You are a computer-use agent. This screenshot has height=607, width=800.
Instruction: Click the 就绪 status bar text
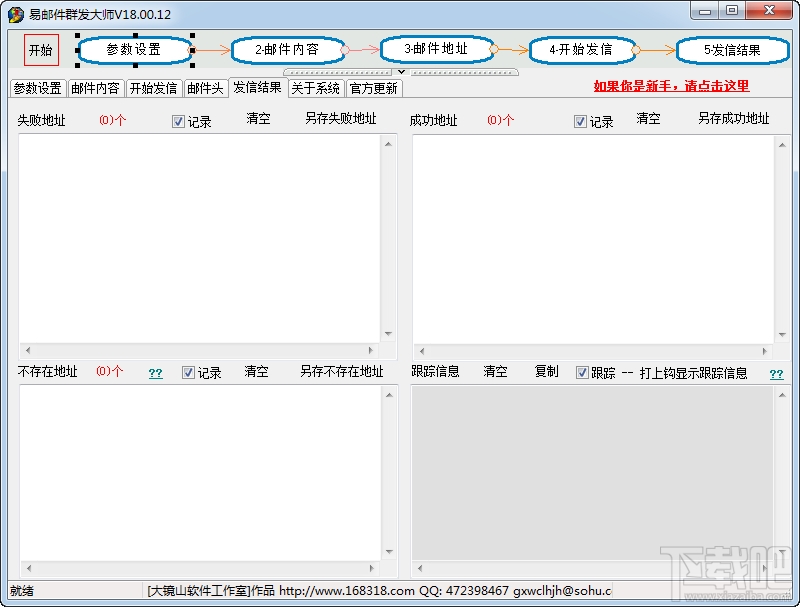[x=22, y=591]
